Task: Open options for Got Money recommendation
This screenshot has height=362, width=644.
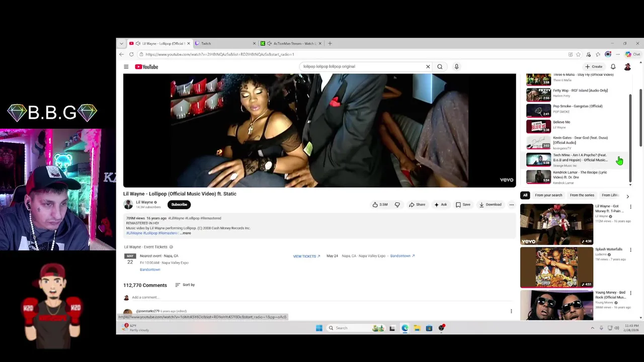Action: (x=630, y=207)
